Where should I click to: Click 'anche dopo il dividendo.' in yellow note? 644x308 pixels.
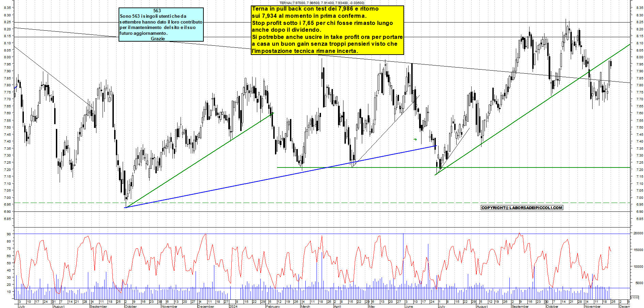(287, 30)
